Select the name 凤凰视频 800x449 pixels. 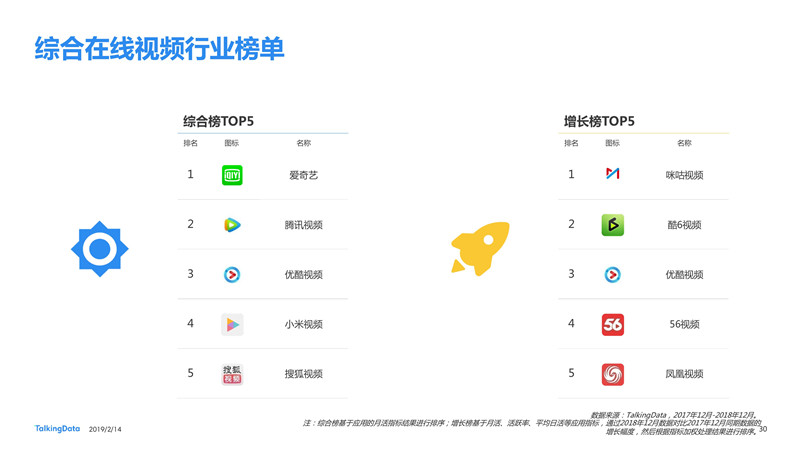684,374
